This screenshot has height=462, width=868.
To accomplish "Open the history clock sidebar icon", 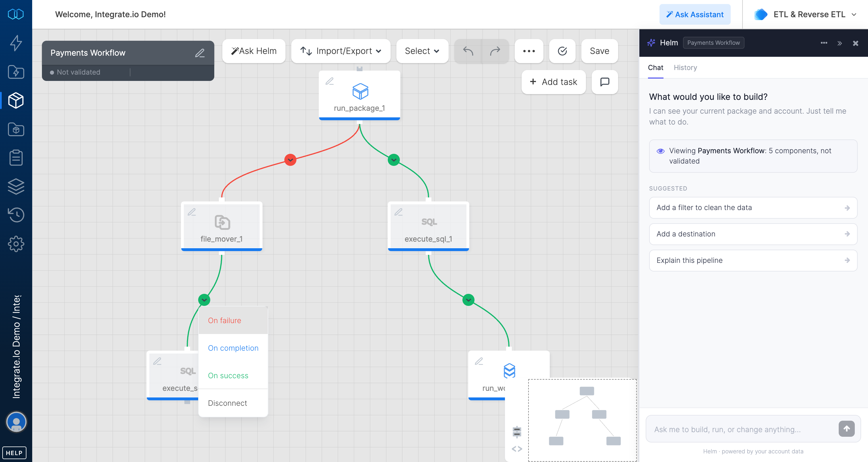I will tap(16, 215).
